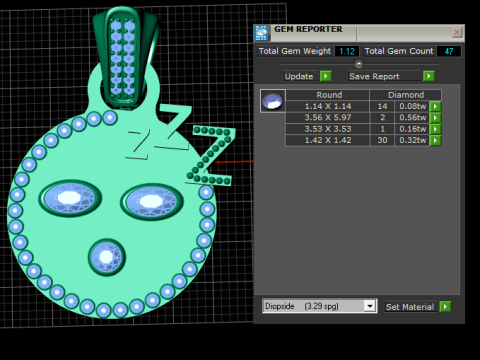
Task: Click the Diamond column header
Action: point(406,95)
